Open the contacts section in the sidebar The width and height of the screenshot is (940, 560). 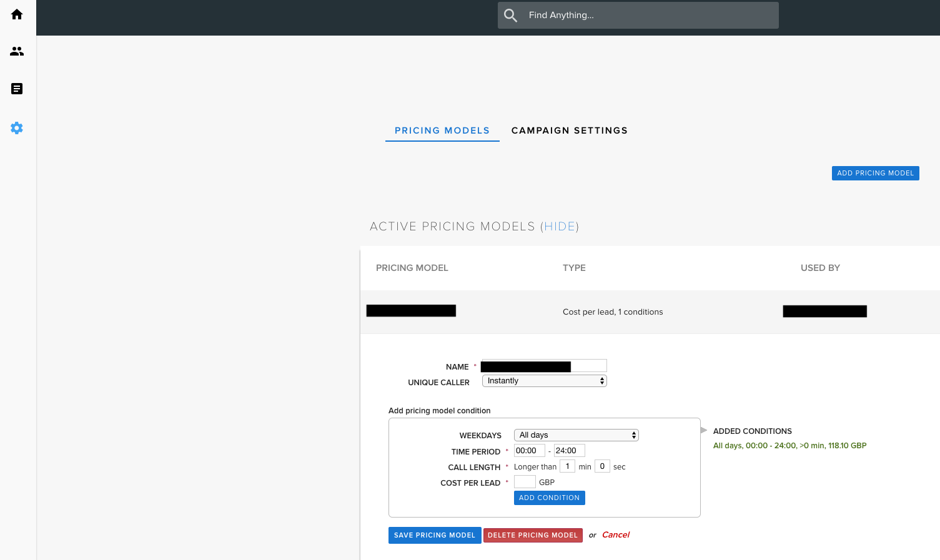[x=17, y=51]
